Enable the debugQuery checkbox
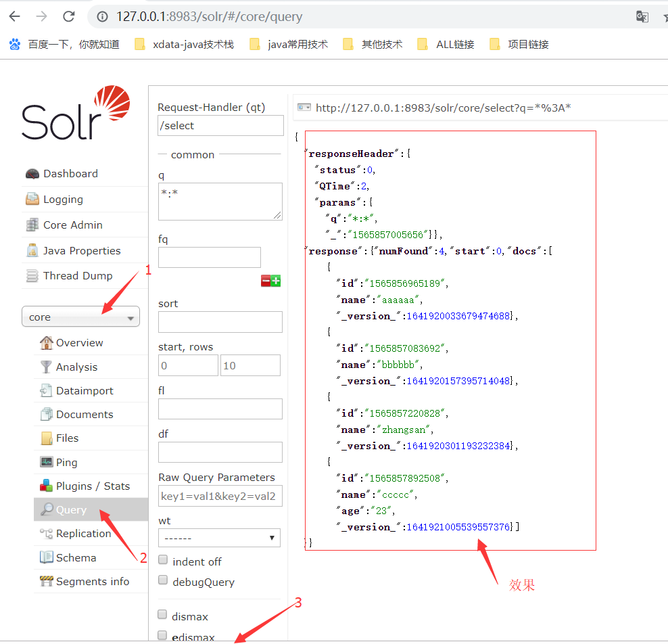668x644 pixels. point(163,580)
